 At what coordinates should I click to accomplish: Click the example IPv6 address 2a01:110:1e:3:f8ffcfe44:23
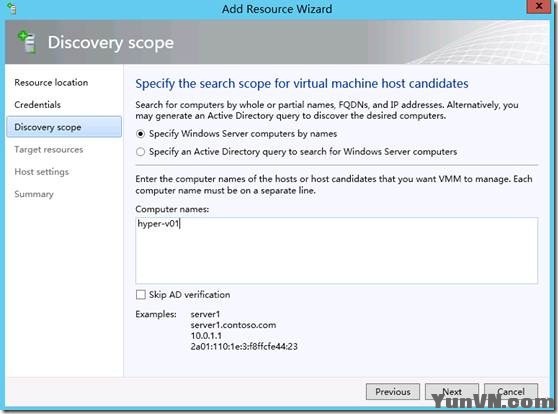click(x=244, y=346)
